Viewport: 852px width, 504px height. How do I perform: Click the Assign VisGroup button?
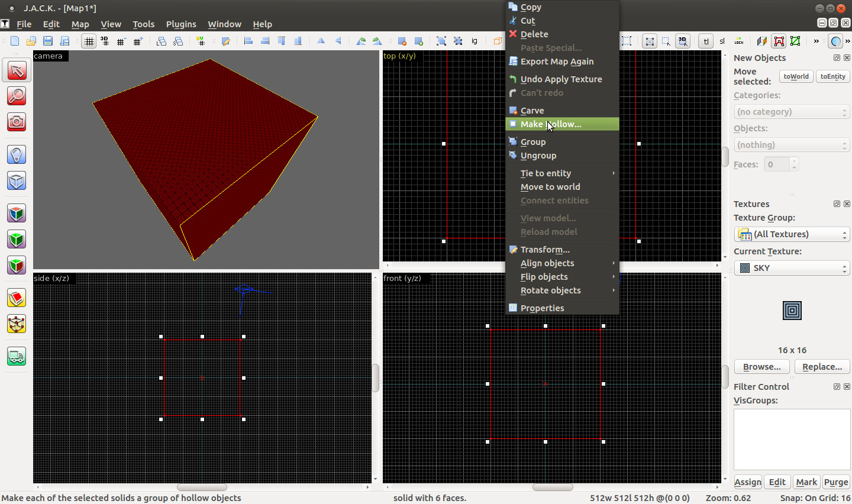point(748,482)
